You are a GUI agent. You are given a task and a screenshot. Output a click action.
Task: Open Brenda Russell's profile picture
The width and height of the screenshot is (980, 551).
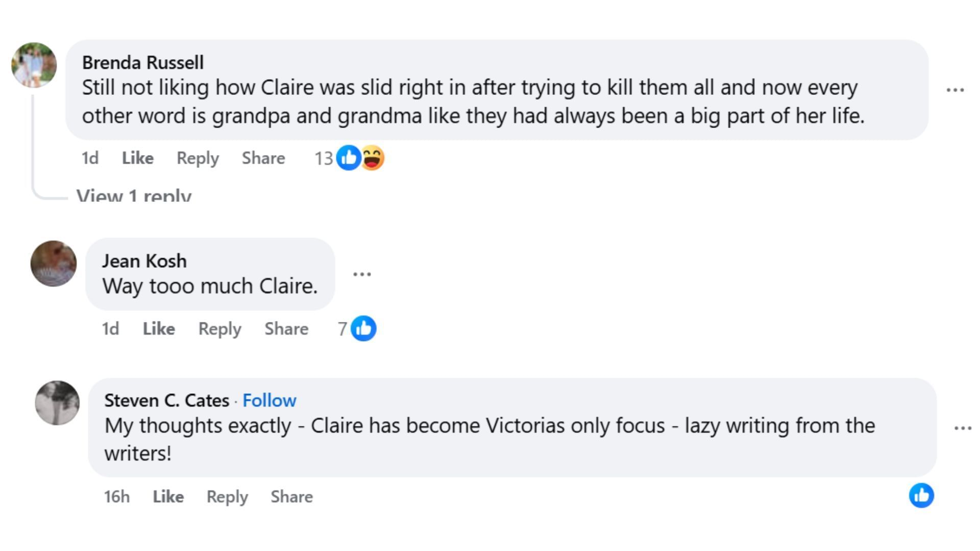(34, 65)
